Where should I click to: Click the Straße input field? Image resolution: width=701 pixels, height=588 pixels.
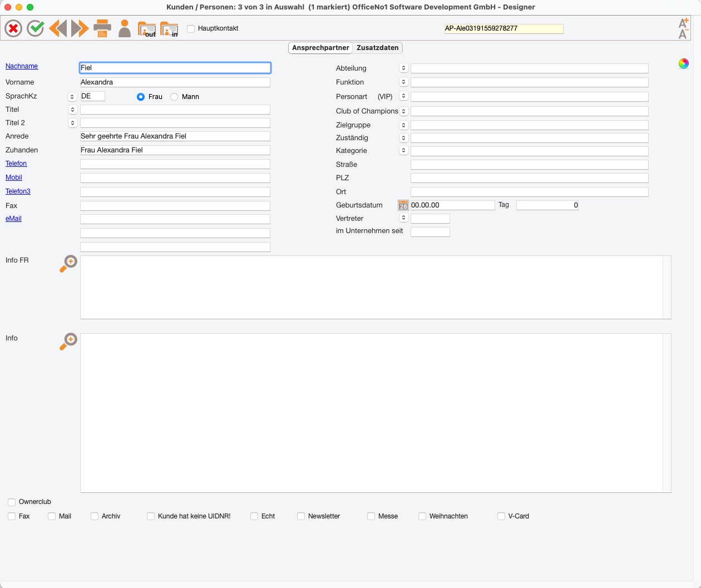[529, 165]
